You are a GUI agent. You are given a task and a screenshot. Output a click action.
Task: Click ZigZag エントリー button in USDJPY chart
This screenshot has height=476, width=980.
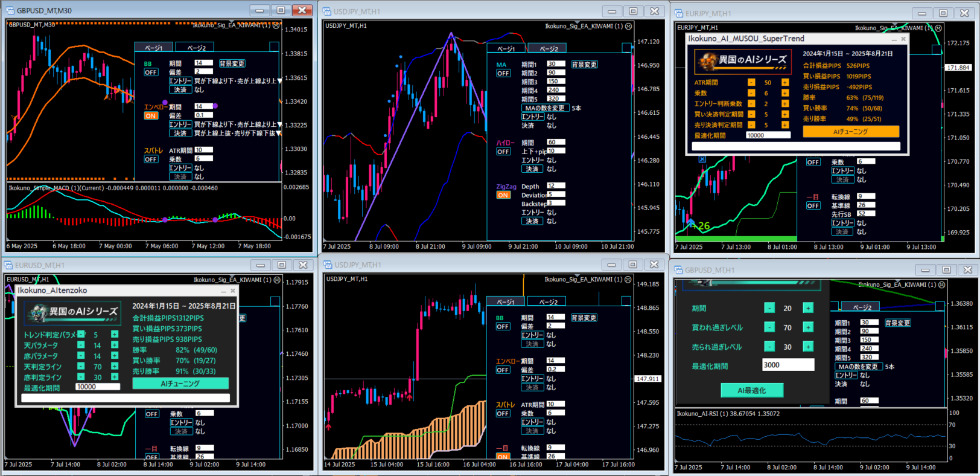532,213
